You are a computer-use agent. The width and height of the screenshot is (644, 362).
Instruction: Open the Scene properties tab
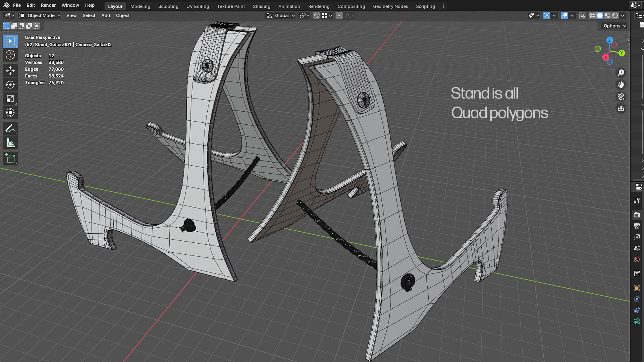[637, 248]
